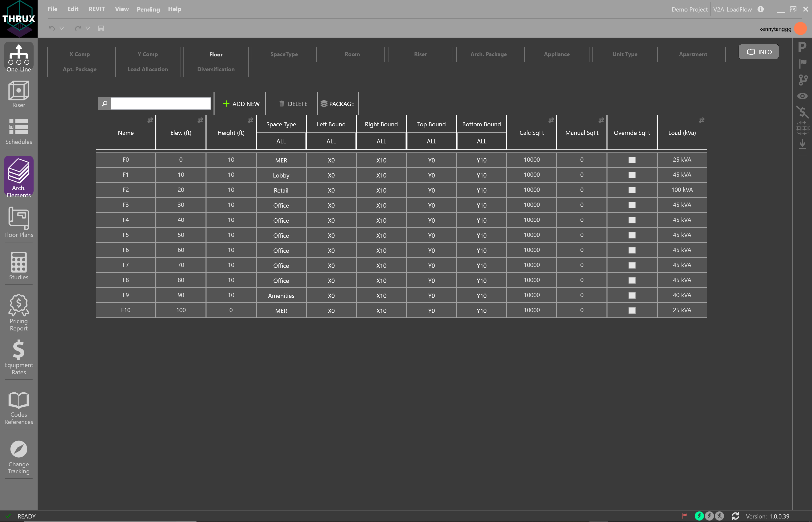Open the Pricing Report
Viewport: 812px width, 522px height.
[x=19, y=312]
